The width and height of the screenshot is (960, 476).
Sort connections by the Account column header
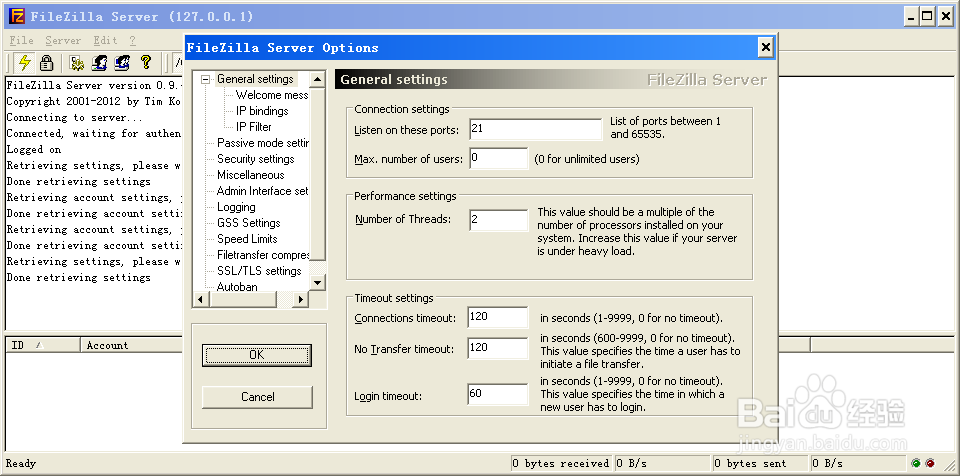(x=132, y=346)
